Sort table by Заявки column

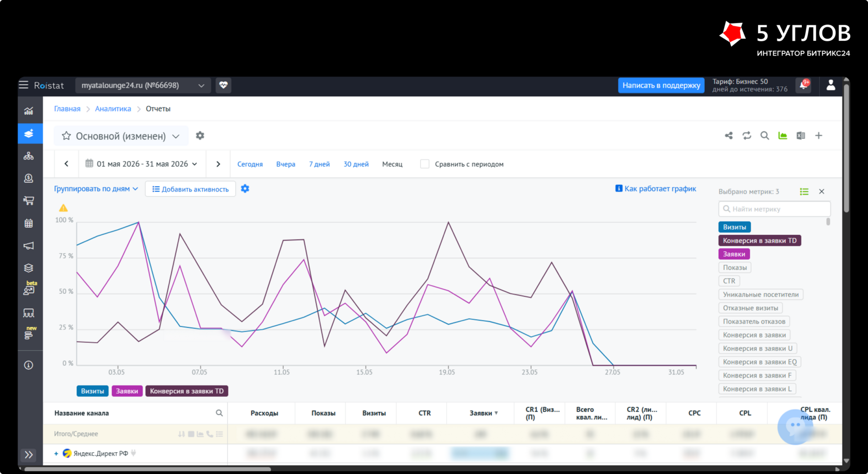coord(484,413)
